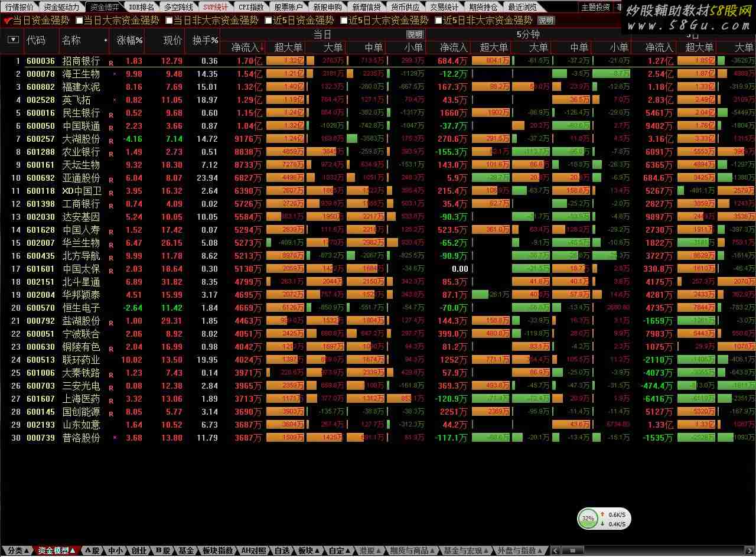
Task: Select the 联环药业 stock name
Action: point(82,360)
